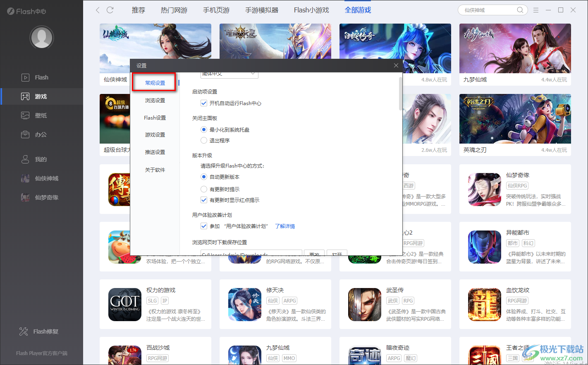This screenshot has height=365, width=588.
Task: Launch 仙侠神域 from sidebar shortcuts
Action: click(41, 178)
